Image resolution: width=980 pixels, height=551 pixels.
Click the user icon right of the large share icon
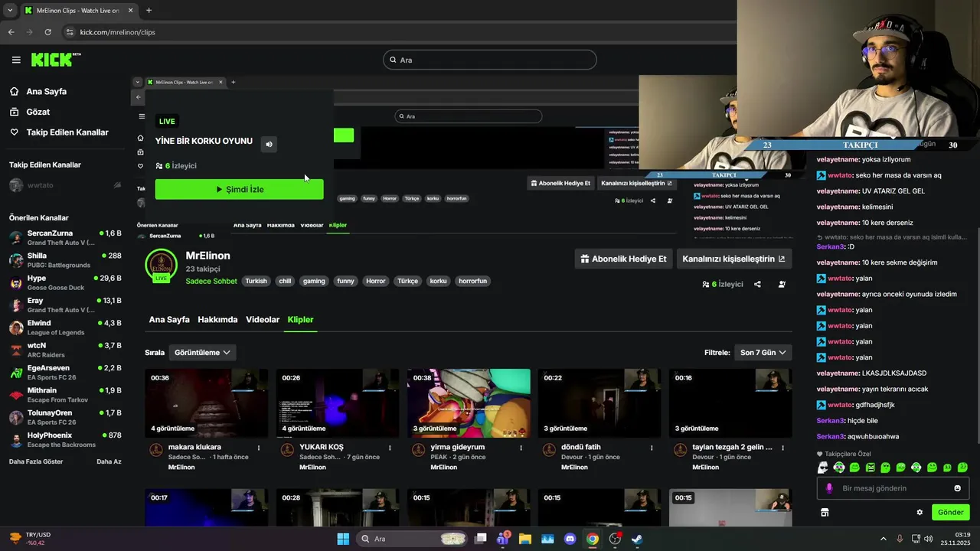tap(782, 284)
